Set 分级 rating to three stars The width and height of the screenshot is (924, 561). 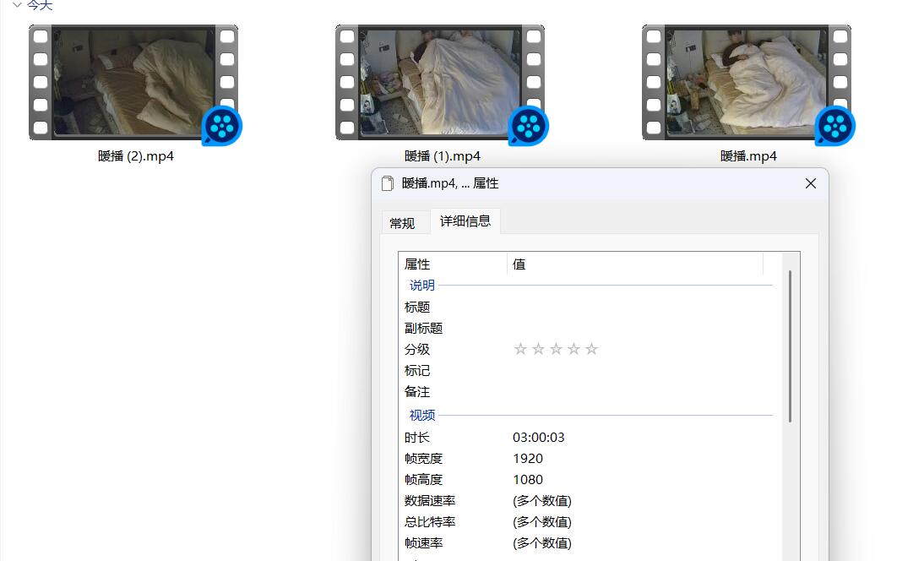point(556,349)
